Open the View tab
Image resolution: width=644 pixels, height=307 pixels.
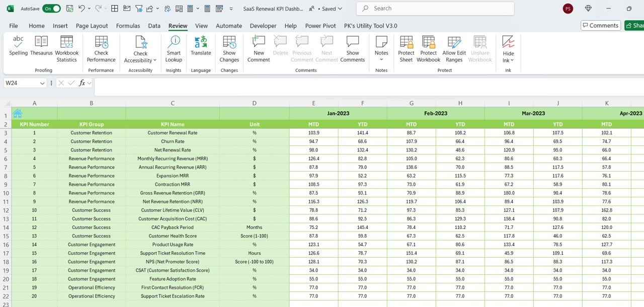[x=201, y=26]
